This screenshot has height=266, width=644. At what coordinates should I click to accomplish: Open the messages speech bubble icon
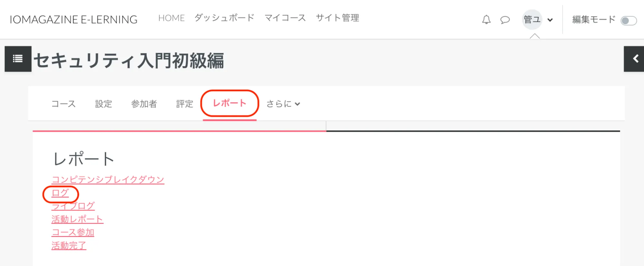pyautogui.click(x=505, y=20)
